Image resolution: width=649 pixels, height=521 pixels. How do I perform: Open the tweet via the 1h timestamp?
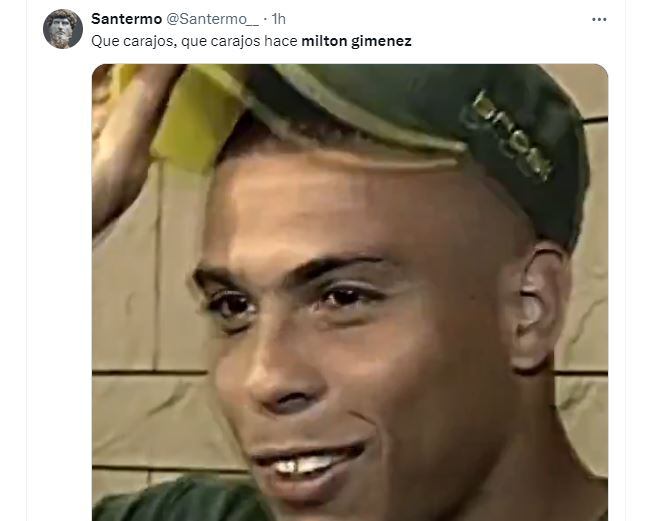click(279, 19)
